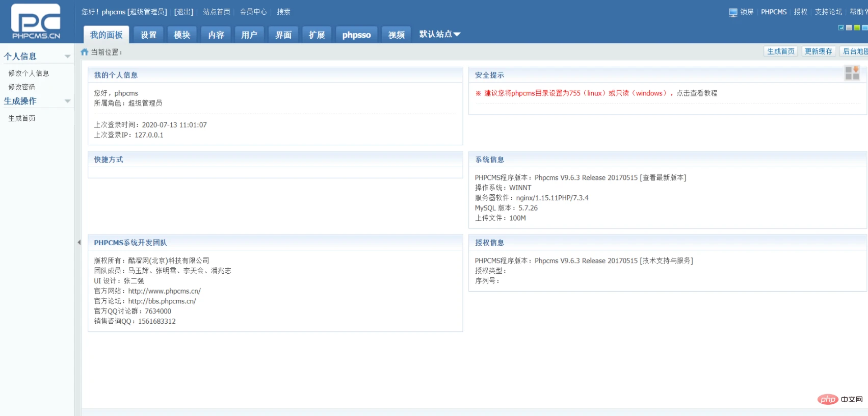Switch to the 扩展 tab
This screenshot has width=868, height=416.
pyautogui.click(x=317, y=35)
